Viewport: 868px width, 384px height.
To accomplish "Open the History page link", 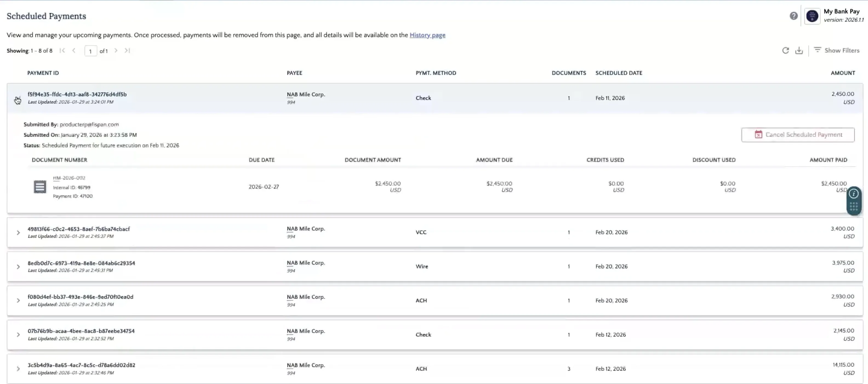I will 427,35.
